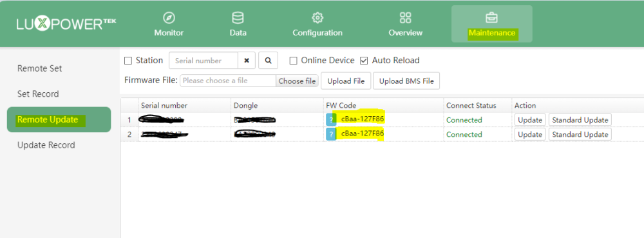Open the Configuration tab label

pos(317,33)
